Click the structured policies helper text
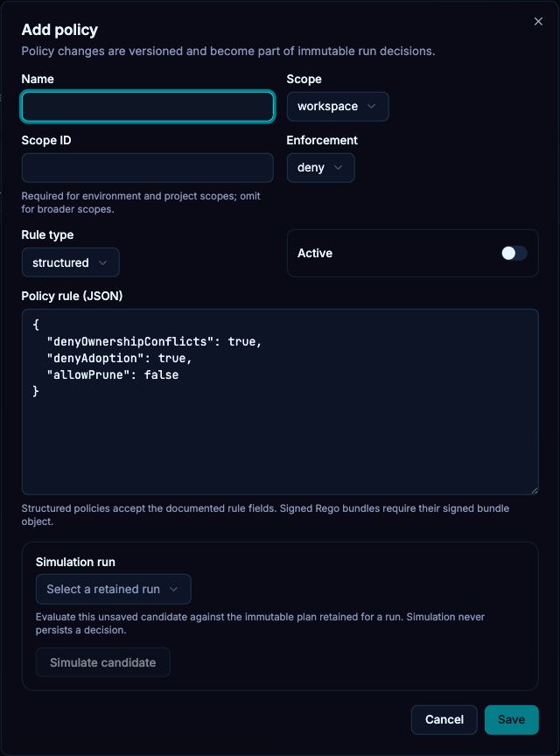The image size is (560, 756). coord(265,514)
